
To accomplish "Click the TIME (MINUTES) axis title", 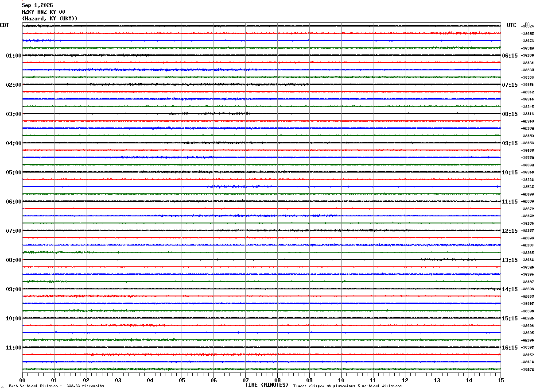I will point(267,385).
